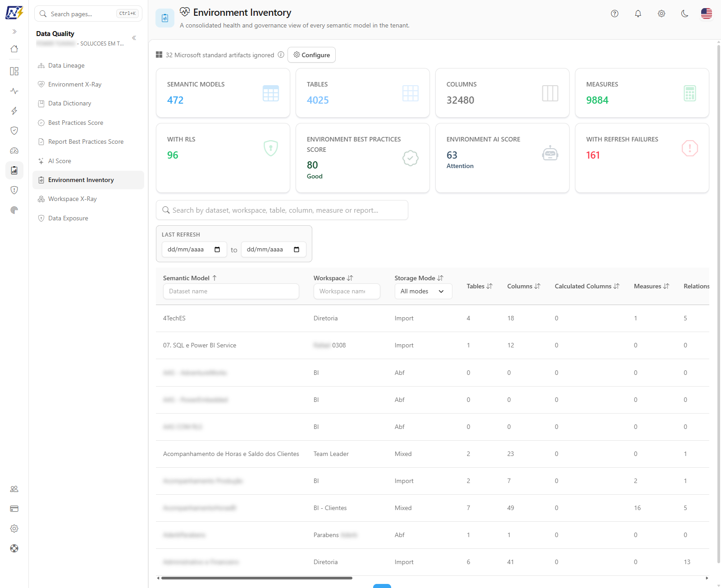Open Data Dictionary page

point(88,103)
